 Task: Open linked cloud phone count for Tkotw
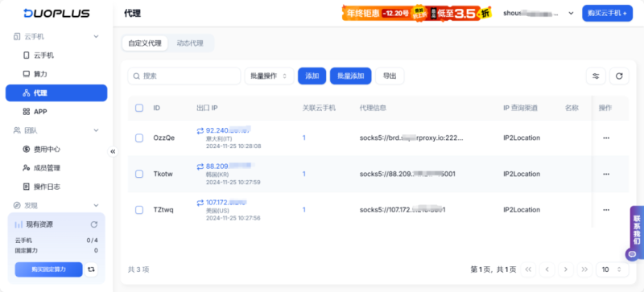click(x=304, y=174)
